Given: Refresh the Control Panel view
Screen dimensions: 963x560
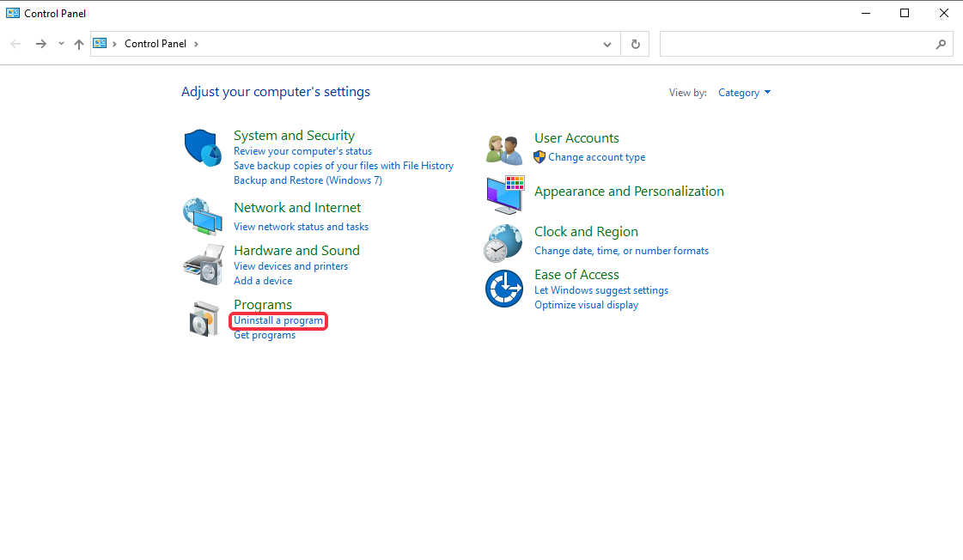Looking at the screenshot, I should [636, 44].
